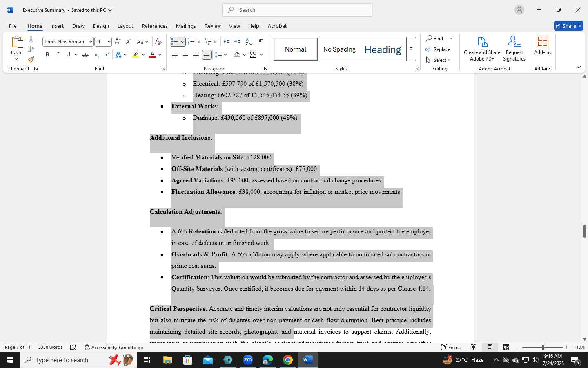The image size is (588, 368).
Task: Click the Format Painter icon
Action: tap(31, 59)
